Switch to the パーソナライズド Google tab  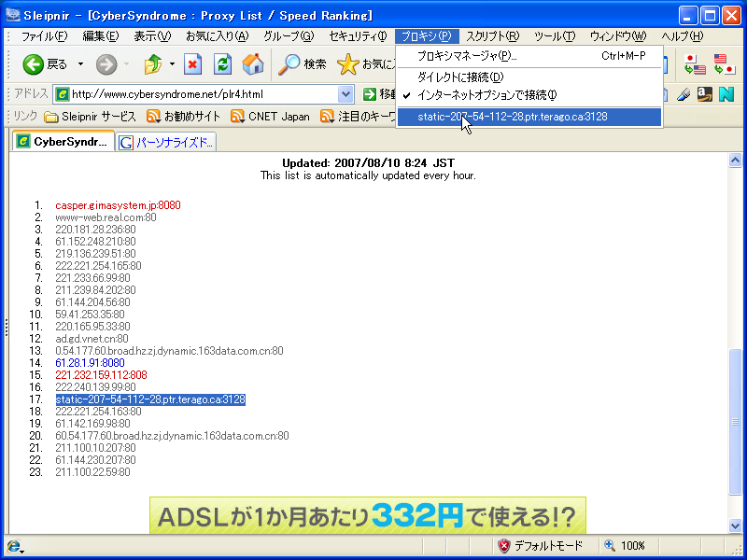[x=166, y=143]
